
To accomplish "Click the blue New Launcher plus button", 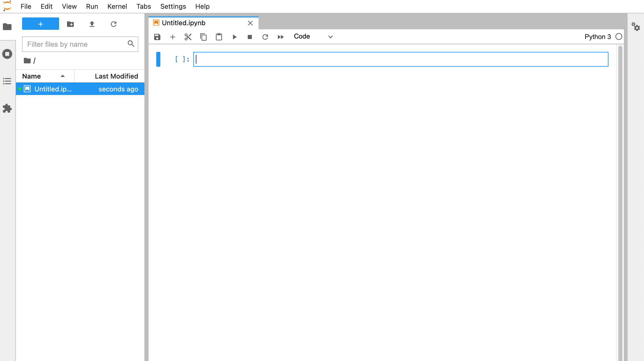I will [x=41, y=24].
